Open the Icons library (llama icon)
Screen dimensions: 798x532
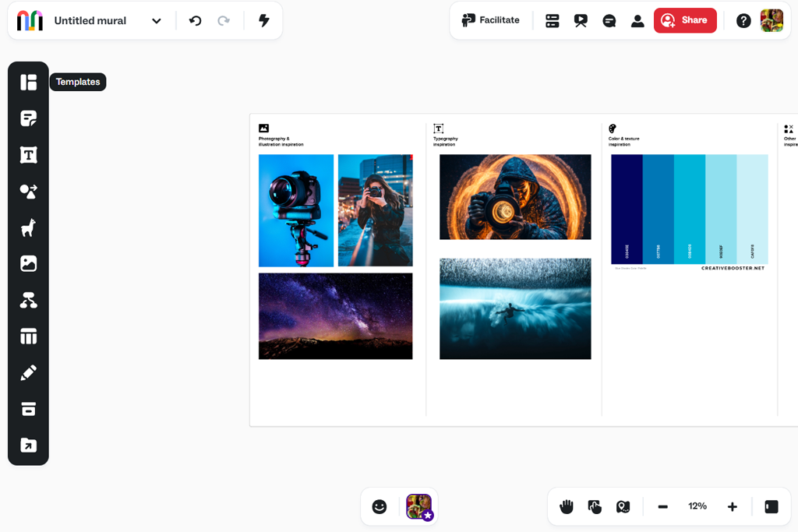[x=29, y=228]
